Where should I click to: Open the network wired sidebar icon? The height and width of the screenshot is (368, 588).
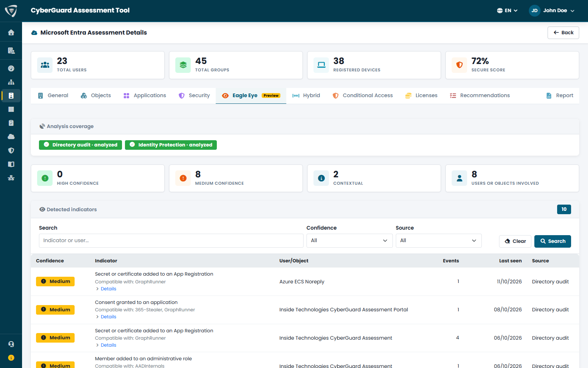11,178
